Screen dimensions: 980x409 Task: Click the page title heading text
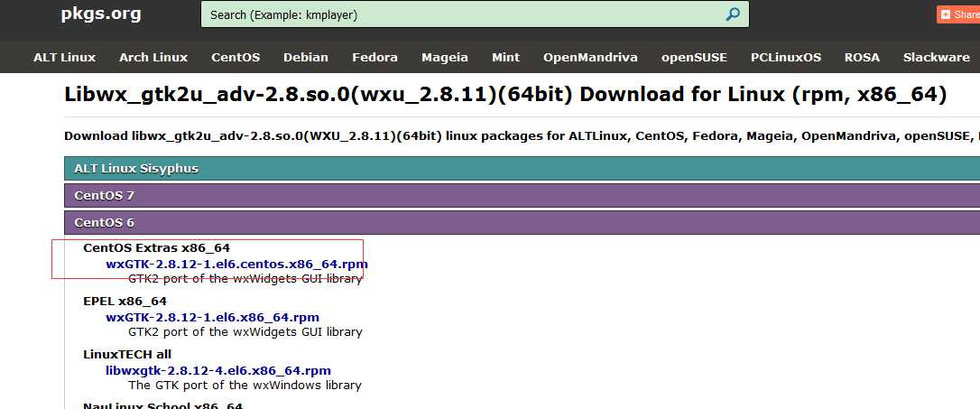505,95
